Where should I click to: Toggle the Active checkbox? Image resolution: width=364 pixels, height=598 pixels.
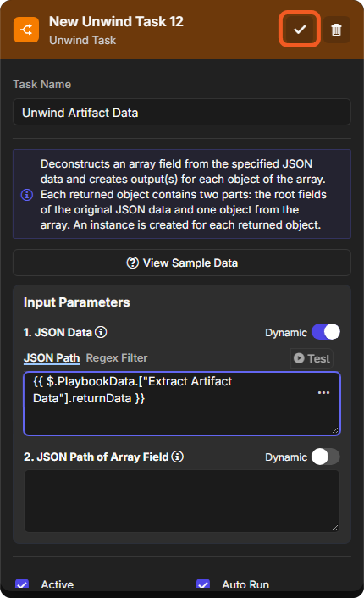(x=22, y=584)
